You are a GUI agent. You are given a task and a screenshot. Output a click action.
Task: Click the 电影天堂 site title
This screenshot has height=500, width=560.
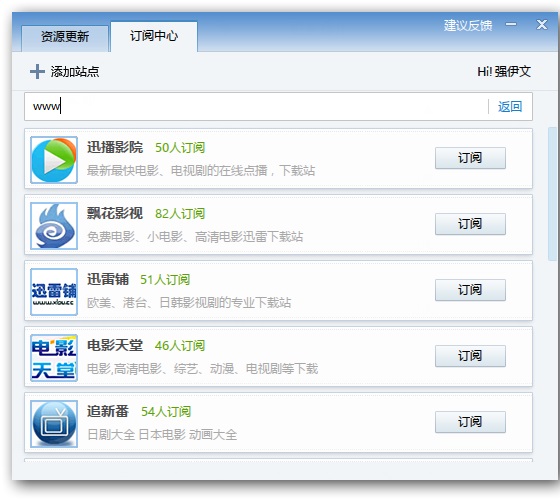[x=115, y=345]
